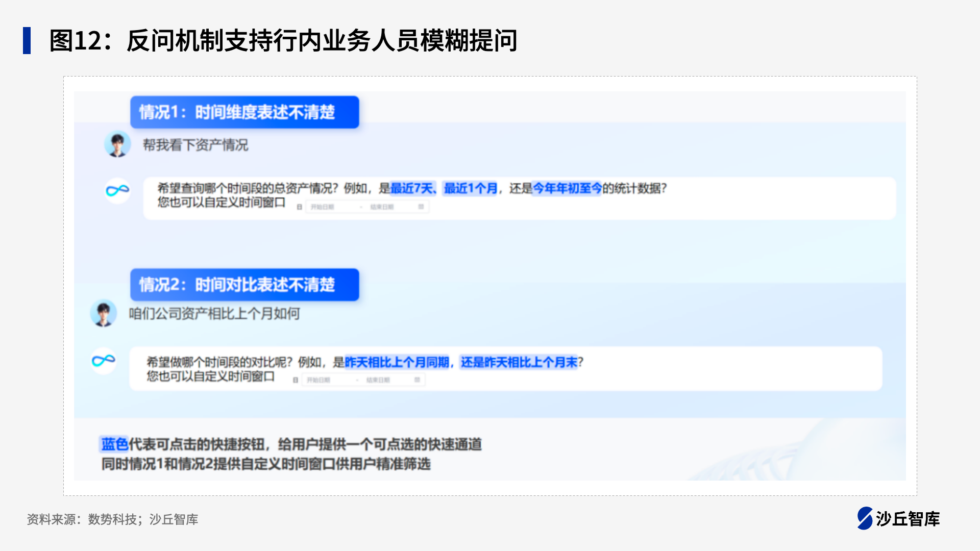Click the 沙丘智库 logo
980x551 pixels.
coord(898,518)
